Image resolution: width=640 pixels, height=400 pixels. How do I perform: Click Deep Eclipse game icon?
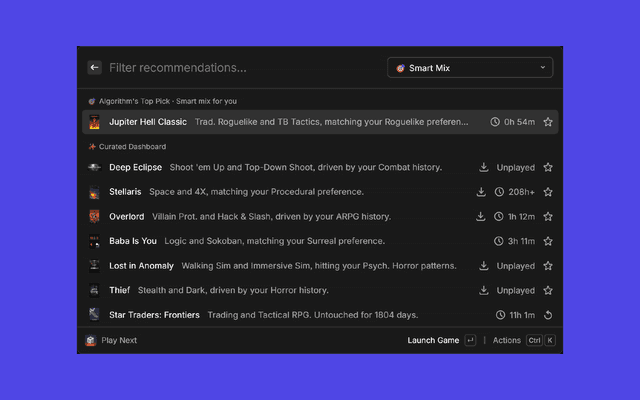coord(94,167)
